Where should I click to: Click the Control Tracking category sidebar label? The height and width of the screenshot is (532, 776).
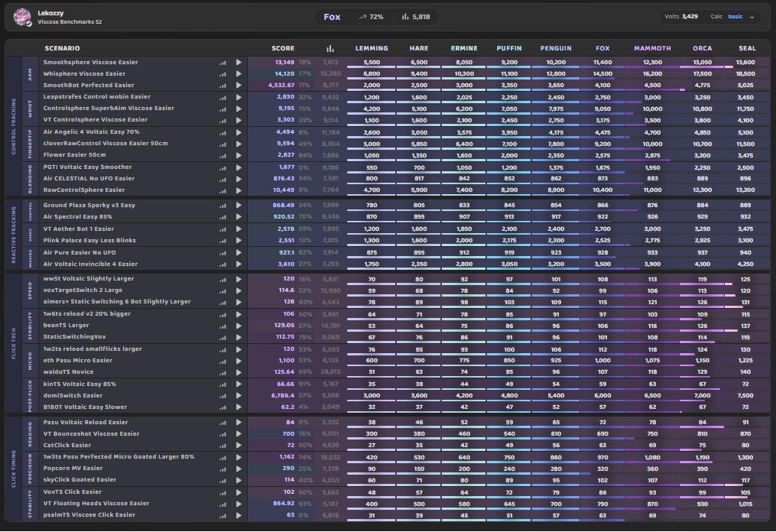13,127
